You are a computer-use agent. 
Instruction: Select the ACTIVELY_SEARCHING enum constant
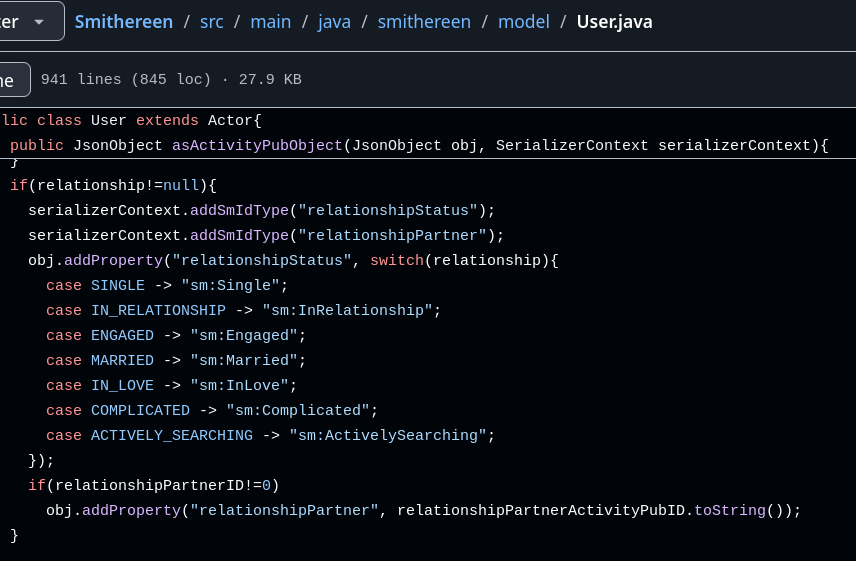pyautogui.click(x=171, y=435)
